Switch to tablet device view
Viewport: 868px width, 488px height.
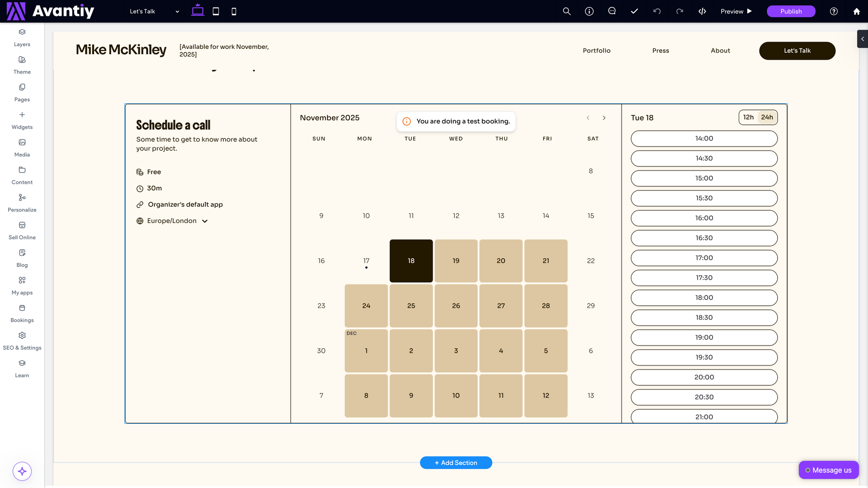click(216, 11)
